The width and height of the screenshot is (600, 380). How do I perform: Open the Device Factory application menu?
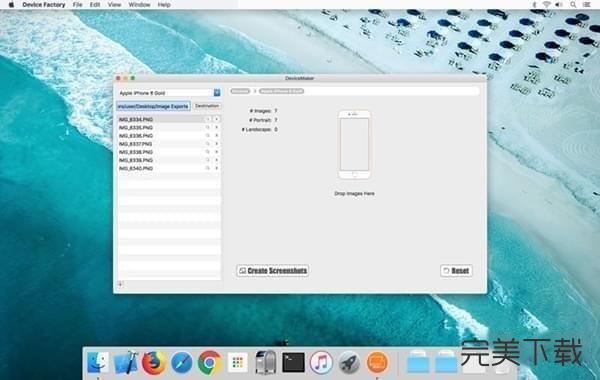click(x=44, y=5)
